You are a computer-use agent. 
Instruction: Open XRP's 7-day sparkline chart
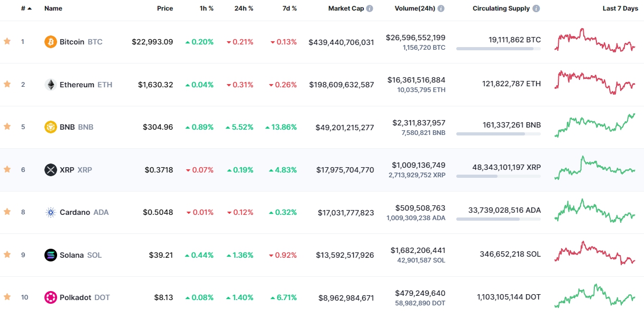(595, 168)
